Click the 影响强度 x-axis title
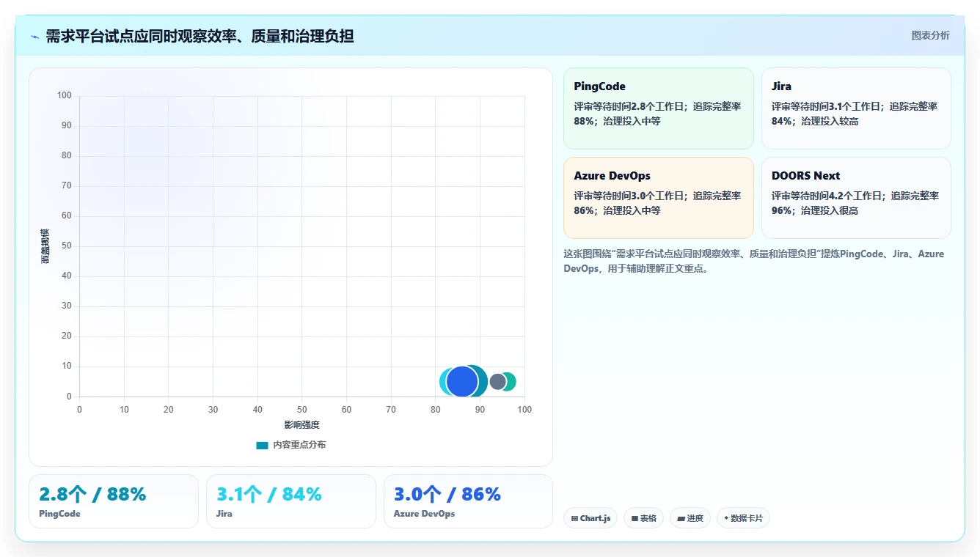 tap(302, 425)
